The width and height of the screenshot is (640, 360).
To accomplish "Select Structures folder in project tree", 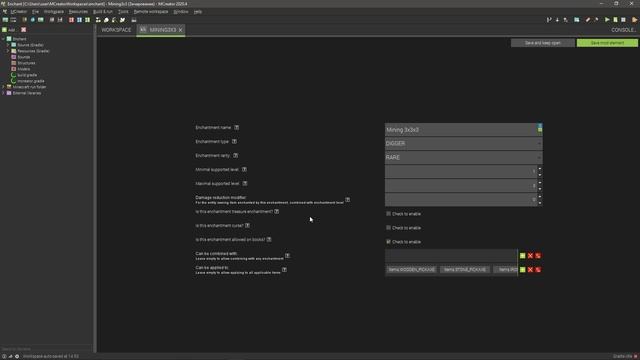I will (26, 63).
